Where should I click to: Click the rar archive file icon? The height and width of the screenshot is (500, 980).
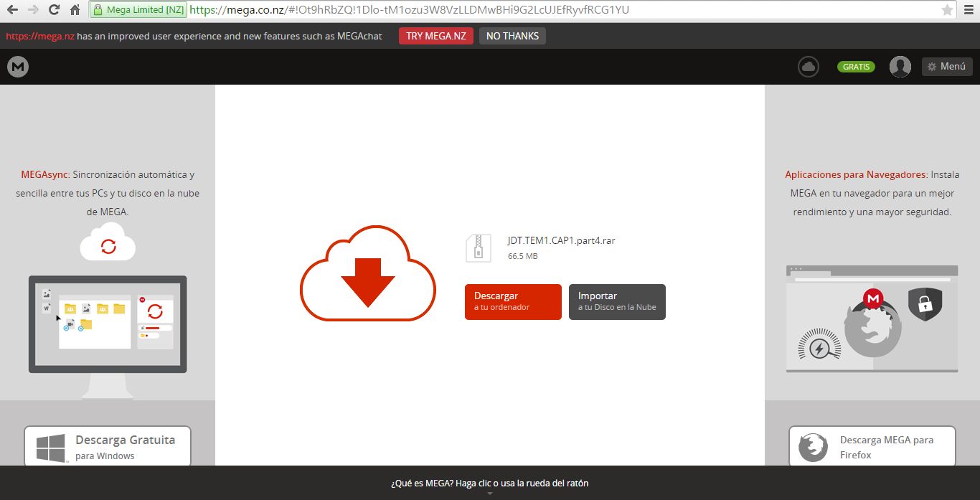tap(478, 247)
